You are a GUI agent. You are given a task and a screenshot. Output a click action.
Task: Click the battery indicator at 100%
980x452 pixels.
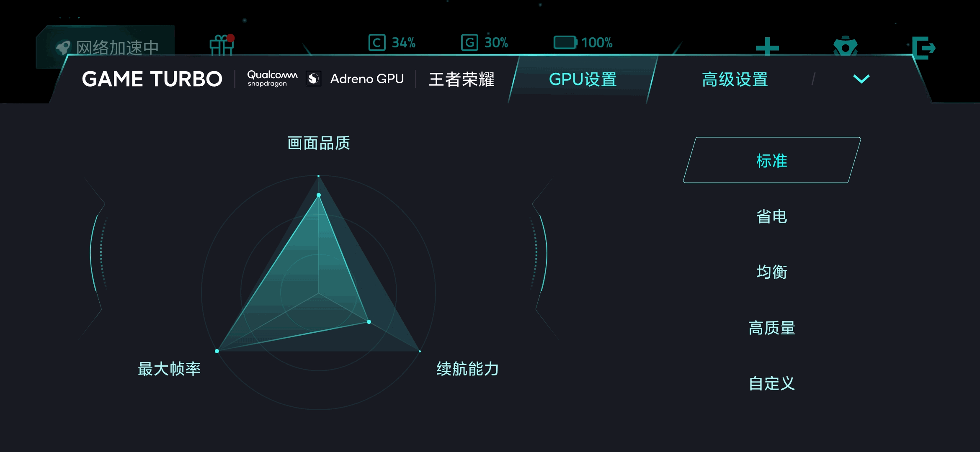point(582,43)
